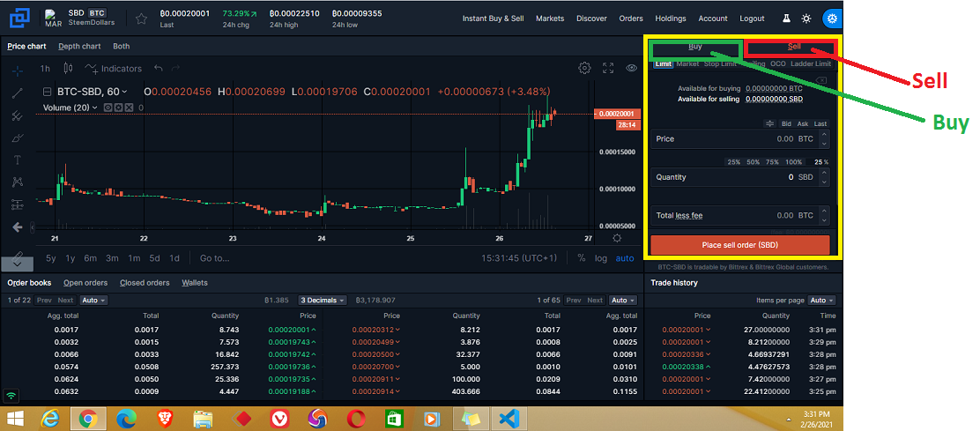
Task: Remove the Volume indicator
Action: 129,108
